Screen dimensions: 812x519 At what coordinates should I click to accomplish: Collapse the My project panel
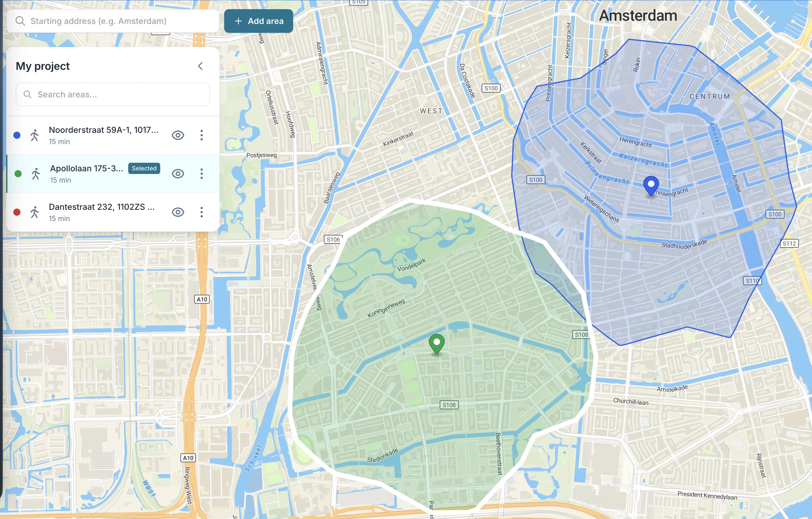tap(200, 66)
